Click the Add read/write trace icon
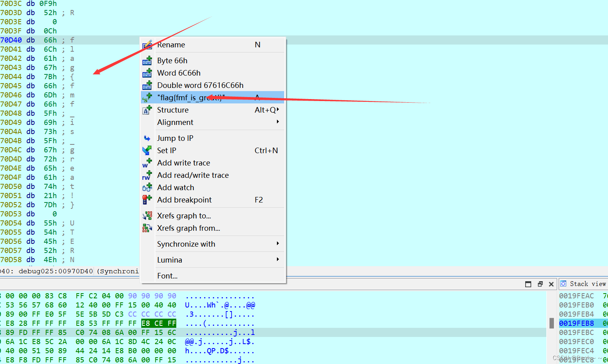This screenshot has width=608, height=364. [147, 175]
